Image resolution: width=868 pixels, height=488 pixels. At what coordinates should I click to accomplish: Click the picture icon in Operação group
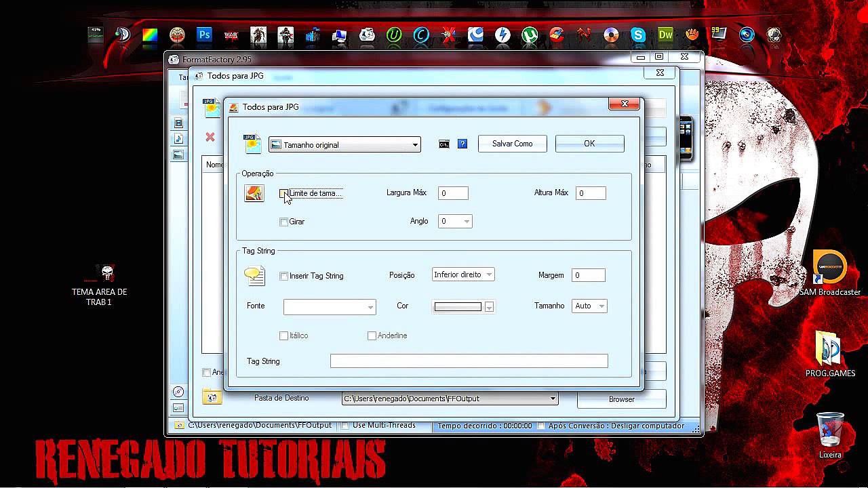[254, 193]
